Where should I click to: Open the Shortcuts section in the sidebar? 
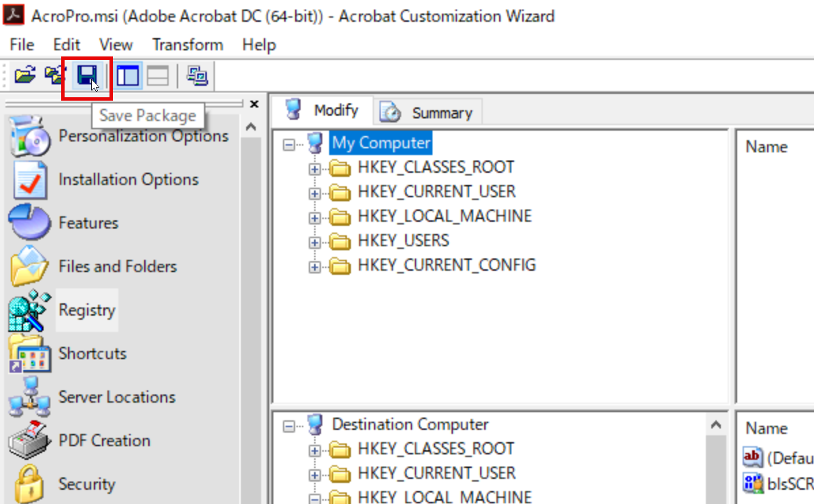[92, 353]
